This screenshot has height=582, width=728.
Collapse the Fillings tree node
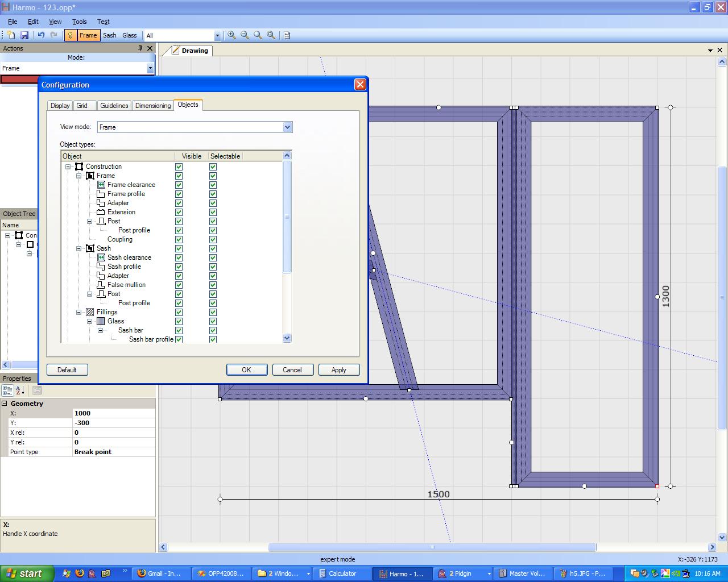(79, 312)
